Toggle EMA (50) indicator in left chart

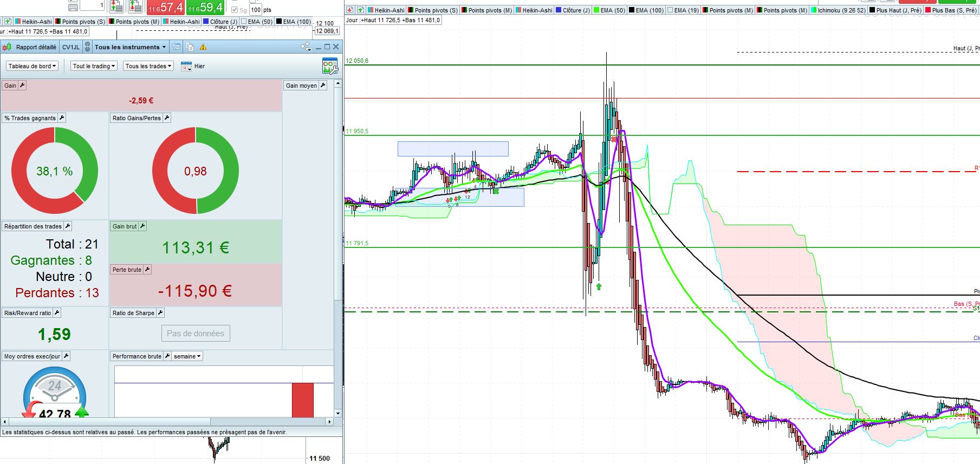[x=244, y=22]
